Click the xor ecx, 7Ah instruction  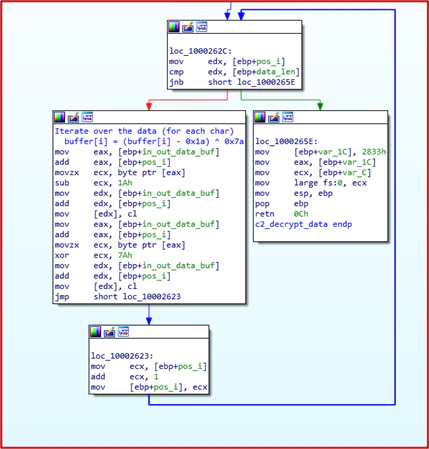tap(94, 255)
